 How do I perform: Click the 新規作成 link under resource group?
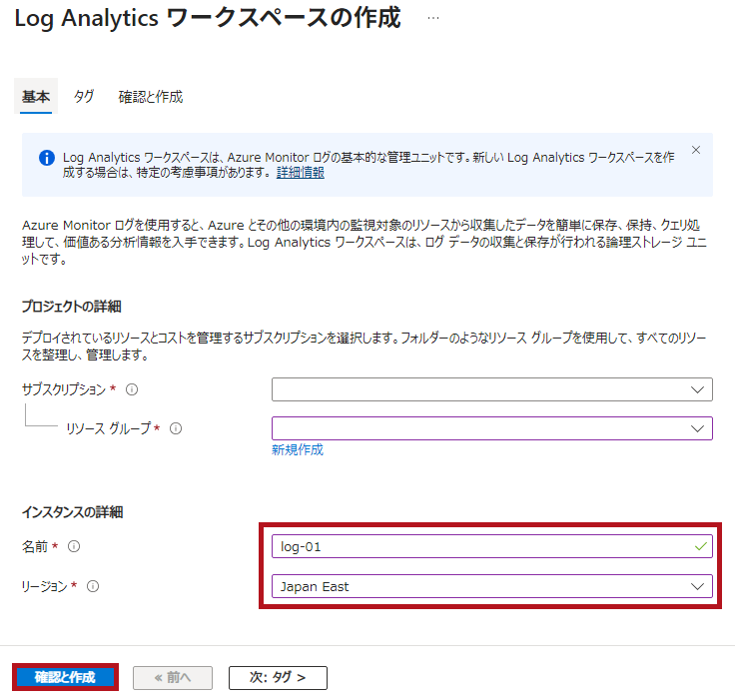pyautogui.click(x=298, y=450)
